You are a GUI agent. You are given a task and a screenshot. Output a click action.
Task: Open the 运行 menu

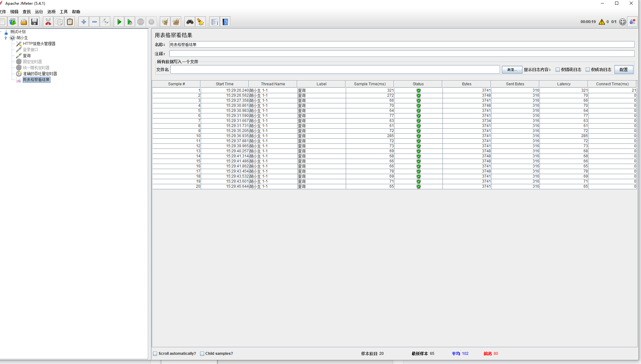tap(39, 12)
